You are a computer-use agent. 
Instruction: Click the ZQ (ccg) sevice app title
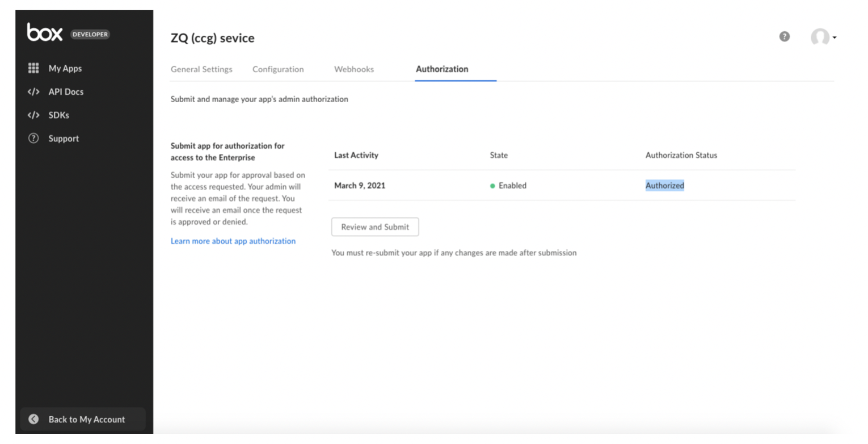(x=213, y=38)
